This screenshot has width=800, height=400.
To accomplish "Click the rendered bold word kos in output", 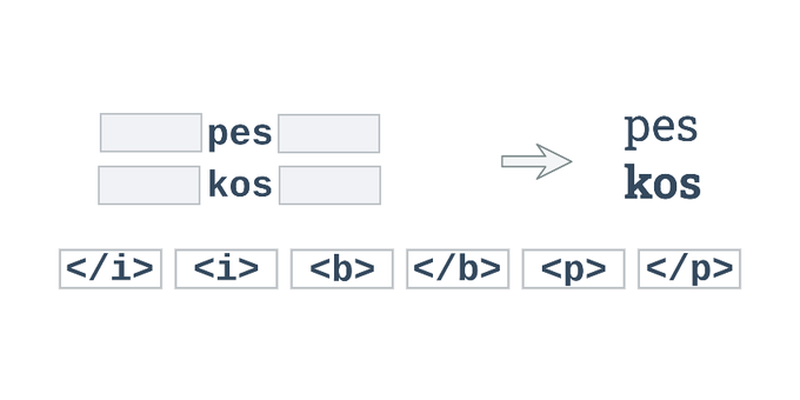I will coord(662,182).
